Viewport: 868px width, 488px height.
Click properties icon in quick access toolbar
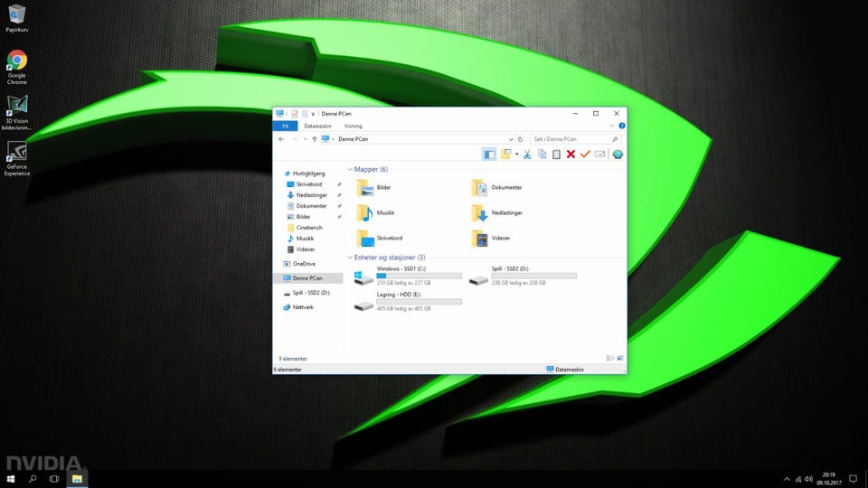point(295,114)
